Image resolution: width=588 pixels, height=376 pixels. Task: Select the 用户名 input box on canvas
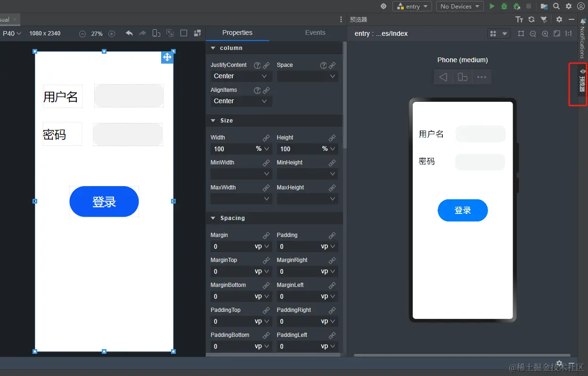click(x=129, y=96)
